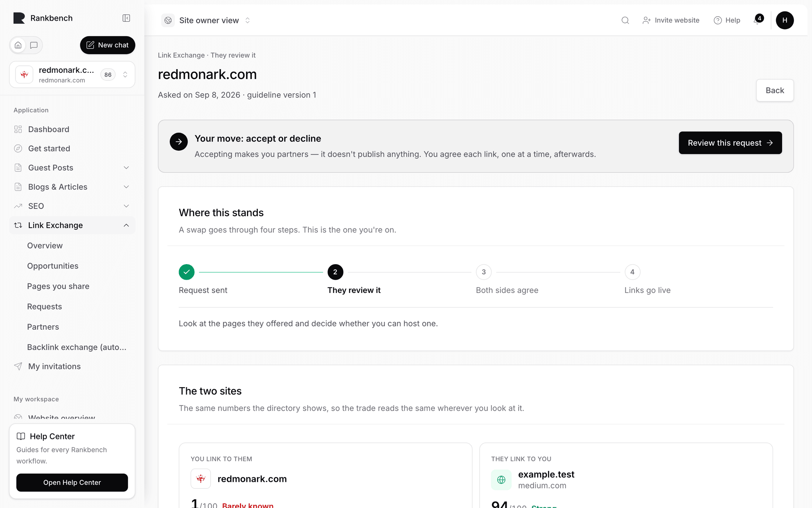The width and height of the screenshot is (812, 508).
Task: Click the green check Request sent step
Action: [x=187, y=272]
